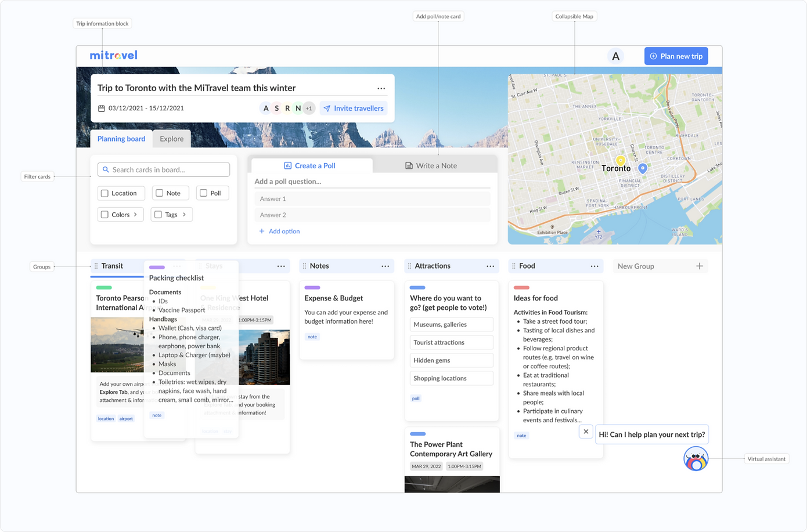Toggle the Tags filter checkbox
The height and width of the screenshot is (532, 807).
(x=158, y=215)
